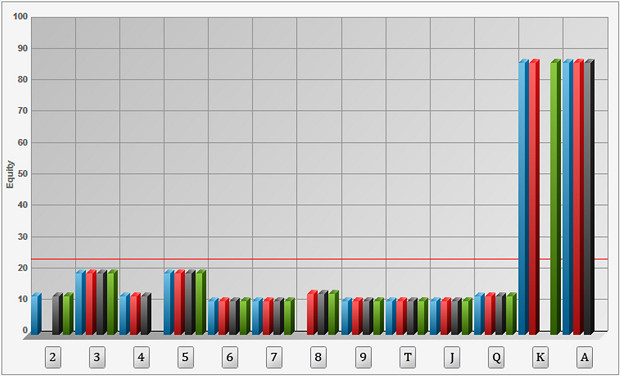Viewport: 620px width, 376px height.
Task: Click the K (king) rank button
Action: pyautogui.click(x=540, y=357)
